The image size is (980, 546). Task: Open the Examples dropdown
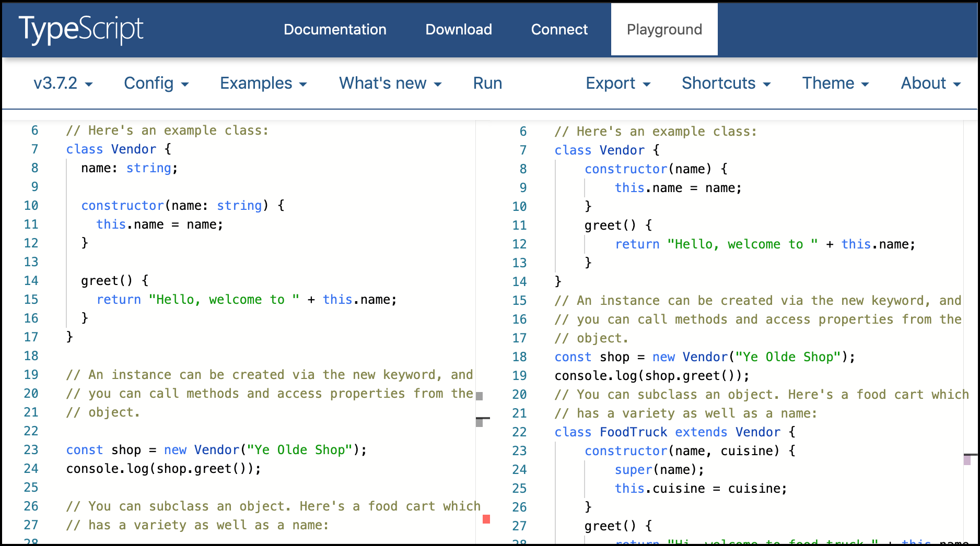[263, 83]
